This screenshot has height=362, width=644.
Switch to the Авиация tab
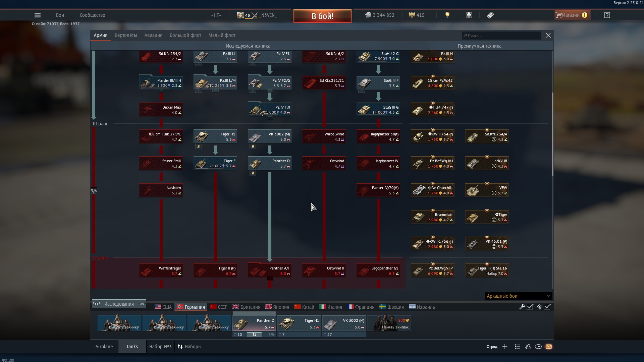pyautogui.click(x=153, y=35)
